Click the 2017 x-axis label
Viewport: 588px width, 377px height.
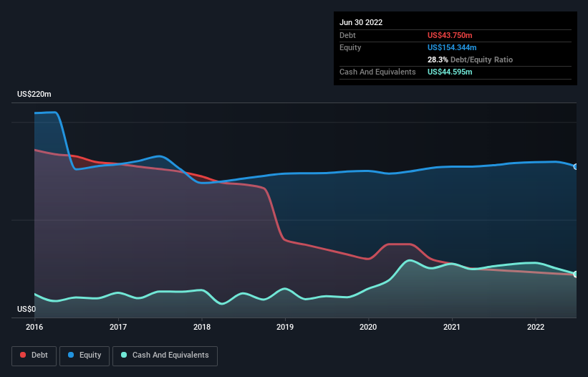click(118, 327)
